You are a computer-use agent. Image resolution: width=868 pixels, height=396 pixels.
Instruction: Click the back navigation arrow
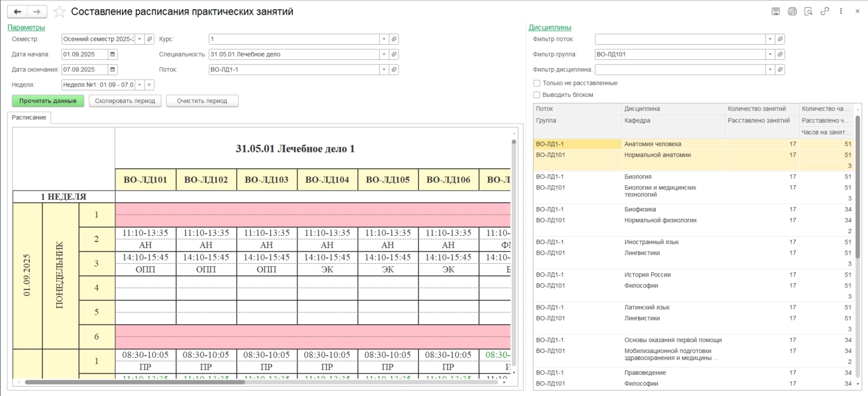(x=17, y=11)
